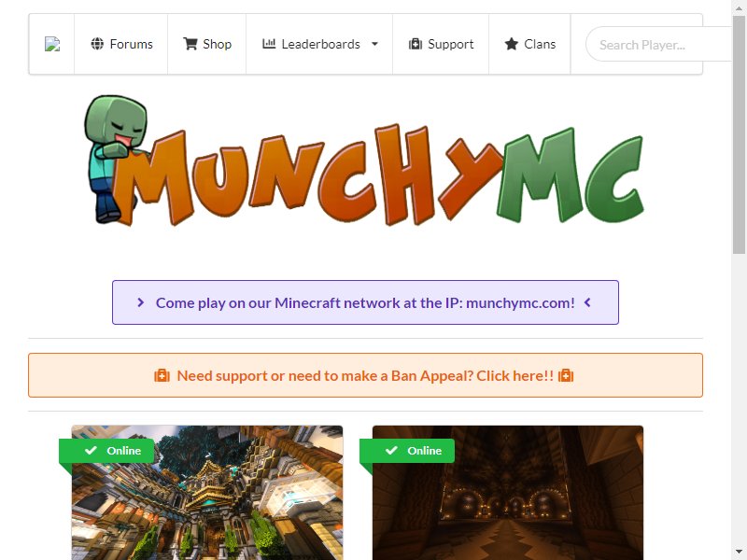This screenshot has width=747, height=560.
Task: Open the Forums menu item
Action: pos(121,44)
